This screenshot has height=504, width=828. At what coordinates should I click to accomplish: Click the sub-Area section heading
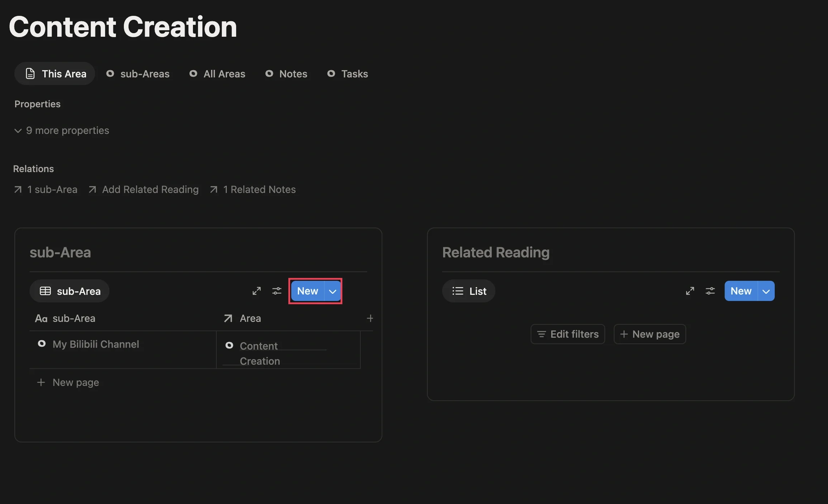60,252
